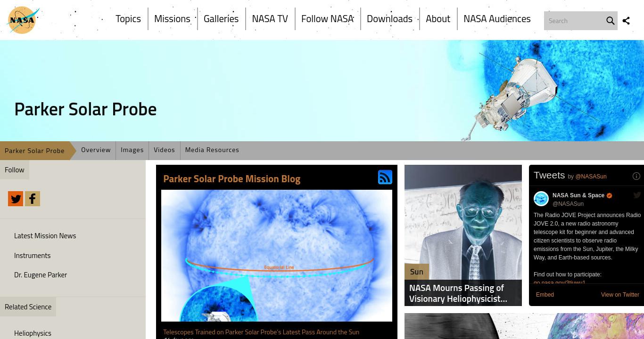Click the search magnifier icon

click(610, 21)
